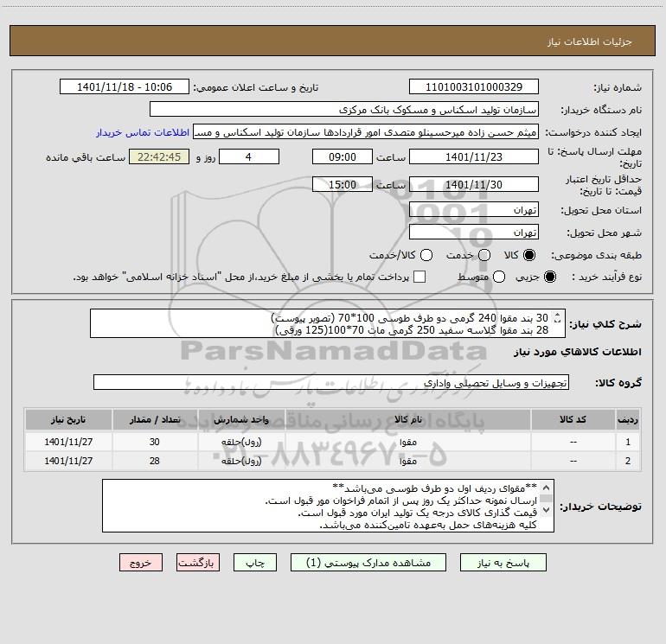The image size is (666, 644).
Task: Click the گروه کالا field
Action: tap(331, 382)
